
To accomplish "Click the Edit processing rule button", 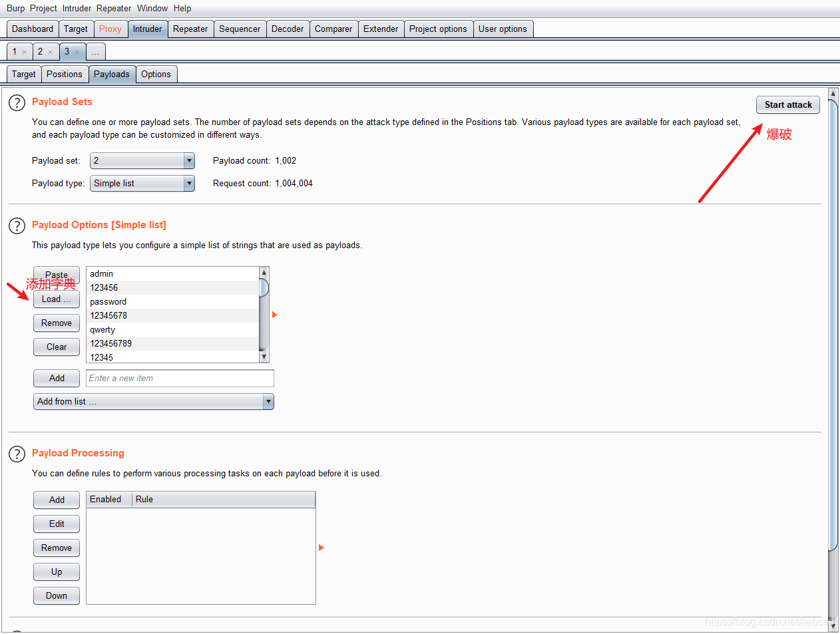I will tap(57, 524).
